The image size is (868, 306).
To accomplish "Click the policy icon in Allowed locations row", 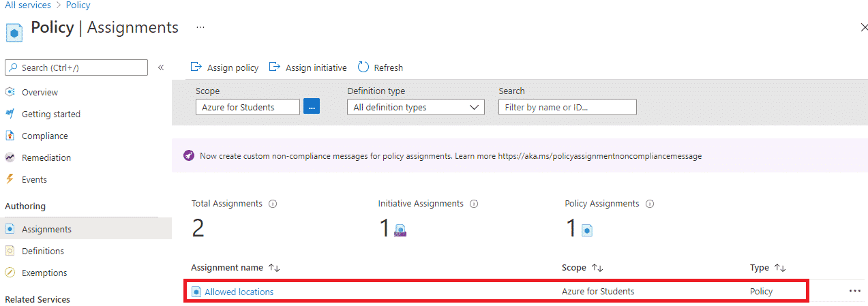I will pos(196,292).
